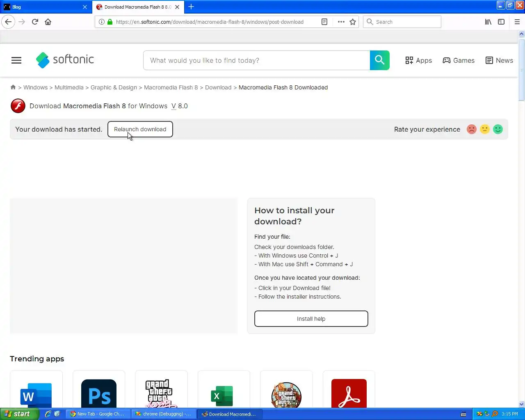Open a new browser tab

point(191,7)
